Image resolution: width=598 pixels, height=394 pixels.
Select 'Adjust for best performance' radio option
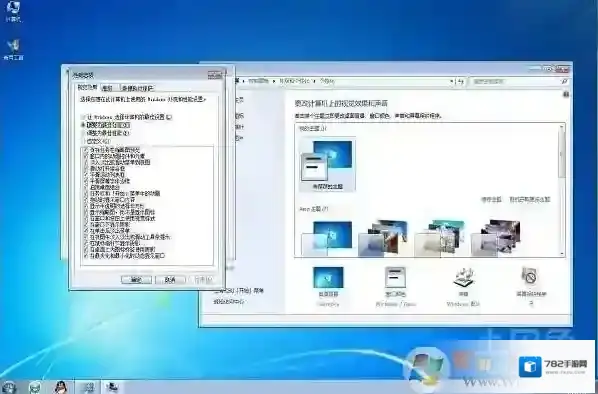click(x=83, y=133)
